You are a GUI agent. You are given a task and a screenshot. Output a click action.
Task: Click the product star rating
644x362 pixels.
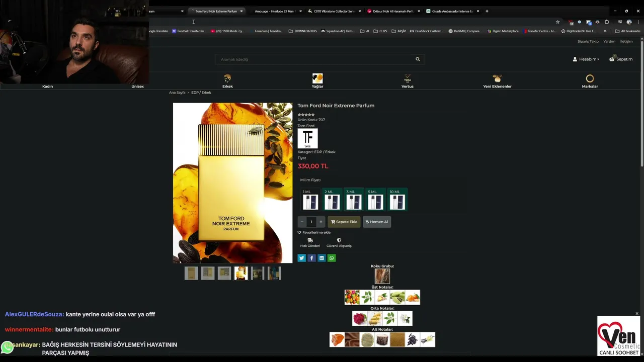(x=306, y=115)
